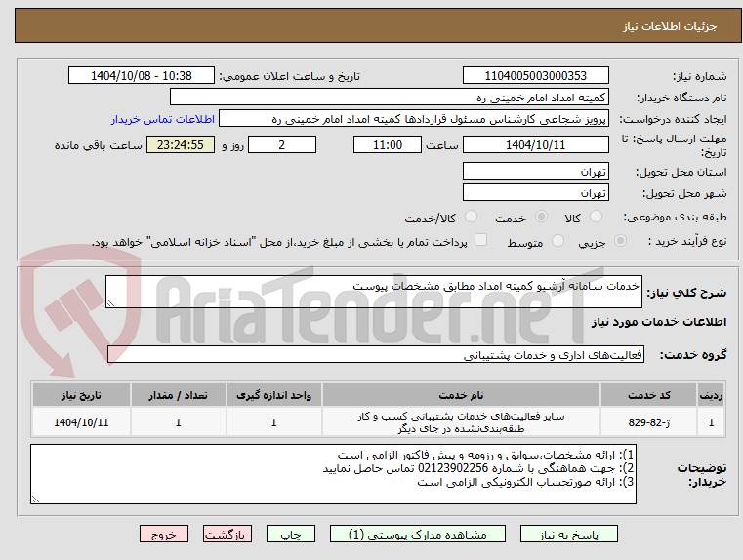
Task: Click the اطلاعات خدمات مورد نیاز heading
Action: (659, 322)
